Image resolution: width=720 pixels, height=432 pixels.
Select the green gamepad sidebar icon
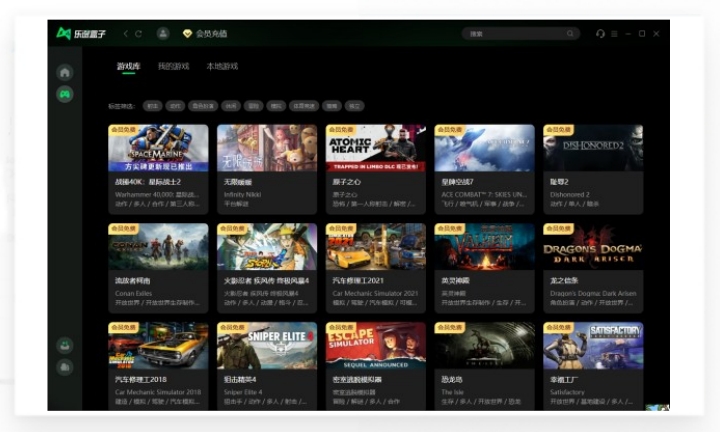(65, 94)
